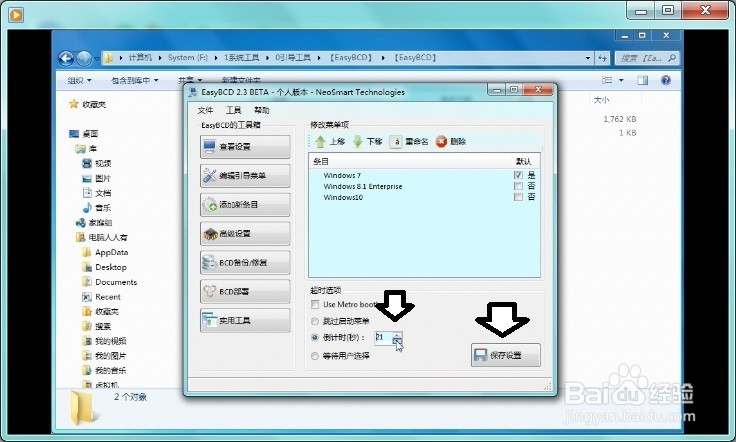This screenshot has height=442, width=736.
Task: Set Windows 8.1 Enterprise as default checkbox
Action: (x=518, y=186)
